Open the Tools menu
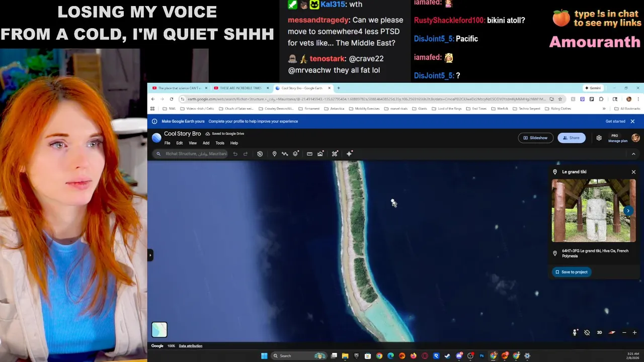The height and width of the screenshot is (362, 644). (x=220, y=143)
